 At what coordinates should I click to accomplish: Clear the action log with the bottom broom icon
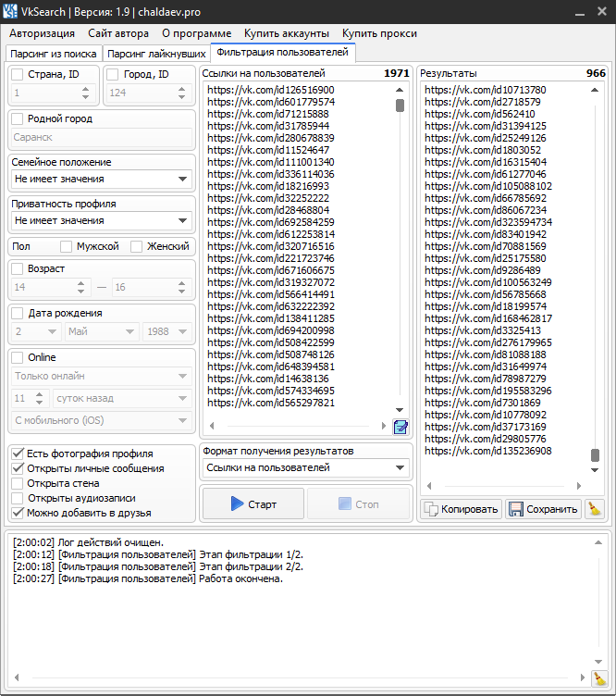click(599, 679)
